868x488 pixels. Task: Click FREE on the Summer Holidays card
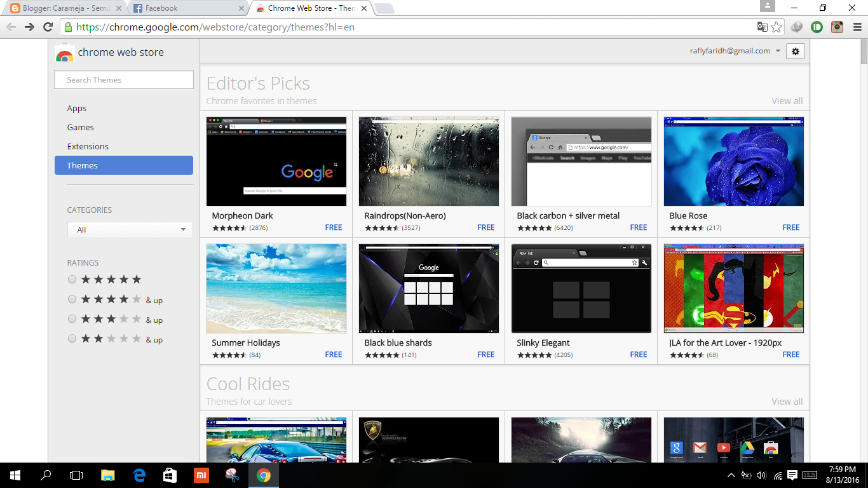coord(334,355)
